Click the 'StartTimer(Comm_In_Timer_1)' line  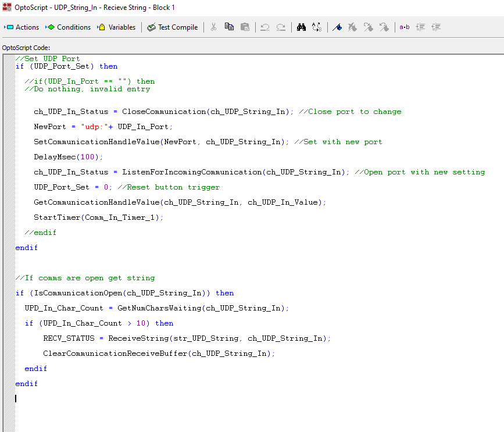98,217
